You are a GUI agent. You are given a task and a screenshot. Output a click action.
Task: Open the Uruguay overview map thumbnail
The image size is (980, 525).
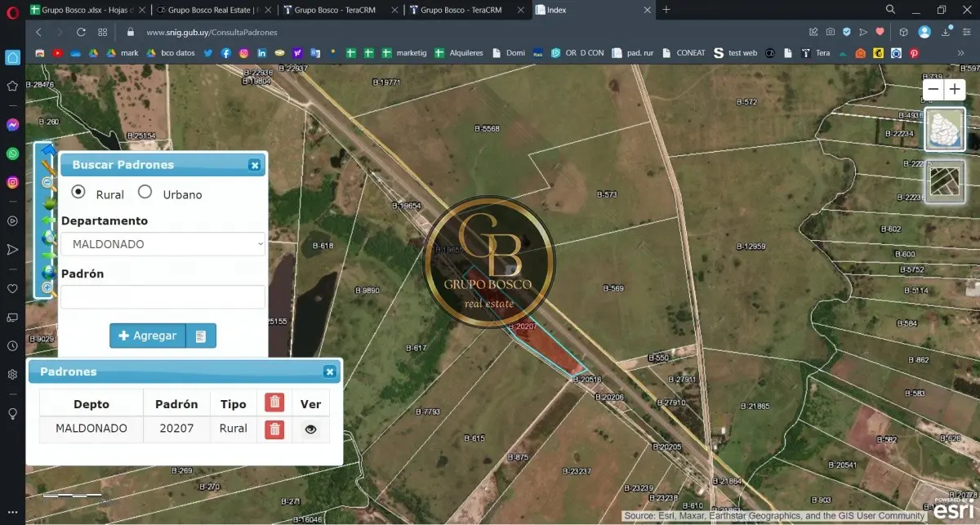[x=945, y=130]
